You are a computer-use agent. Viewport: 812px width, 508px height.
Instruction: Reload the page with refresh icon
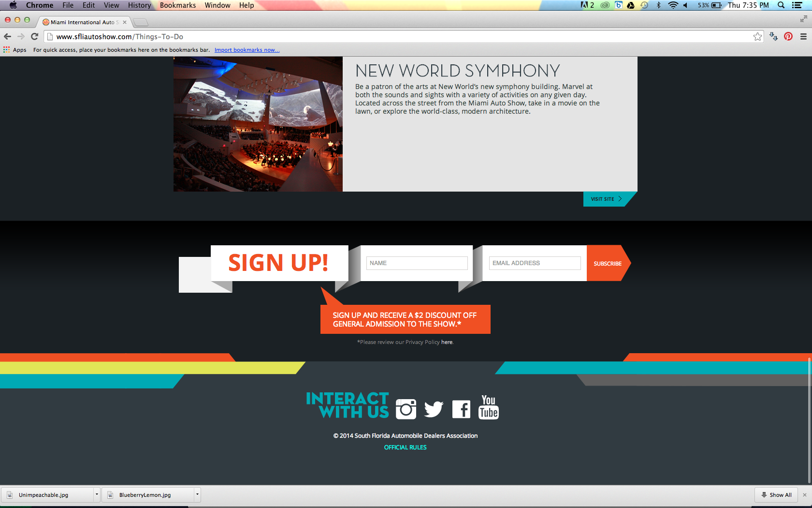[34, 36]
